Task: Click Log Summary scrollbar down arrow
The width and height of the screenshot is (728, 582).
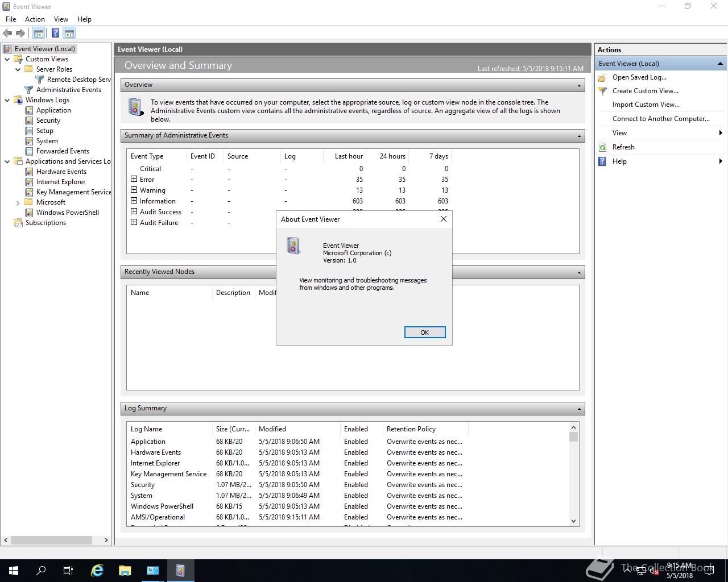Action: pos(573,521)
